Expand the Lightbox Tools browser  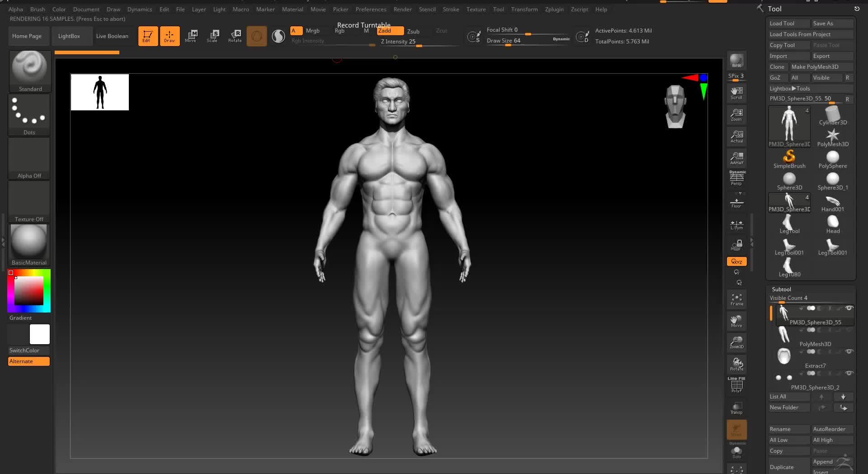click(790, 89)
